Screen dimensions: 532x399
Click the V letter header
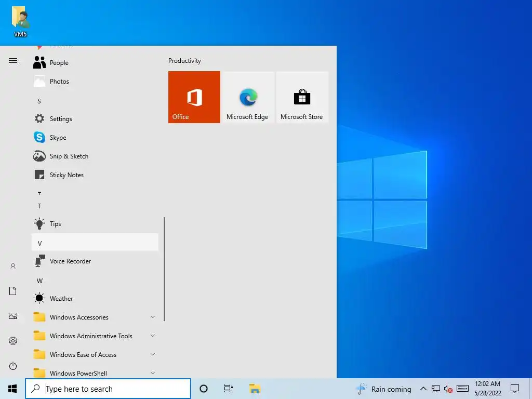[x=95, y=242]
